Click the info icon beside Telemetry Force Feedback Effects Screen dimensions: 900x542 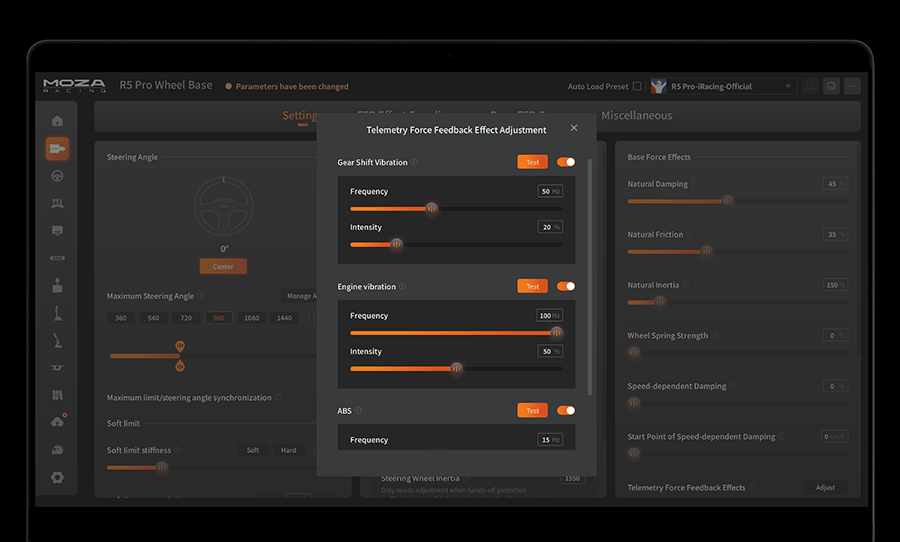pos(752,487)
